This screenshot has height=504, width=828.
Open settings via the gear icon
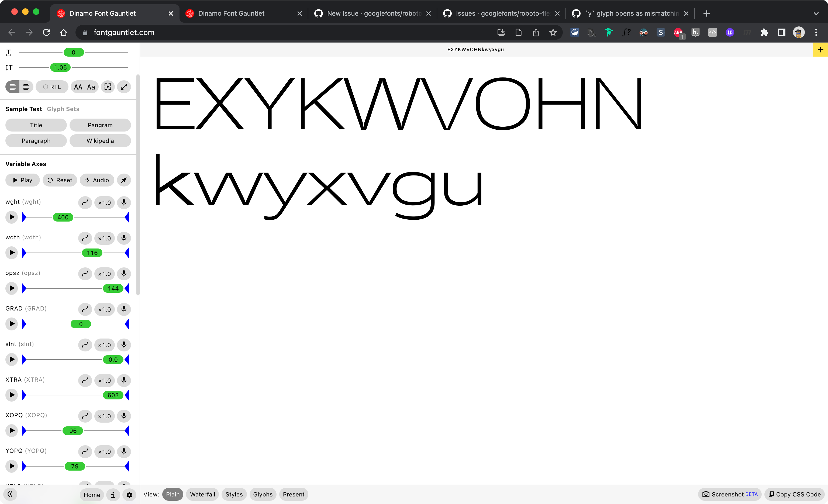pos(129,495)
